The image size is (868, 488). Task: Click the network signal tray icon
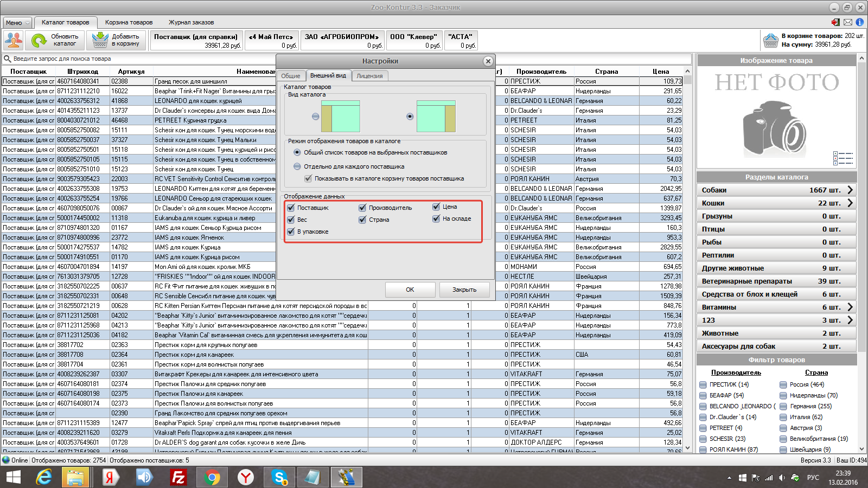[x=769, y=478]
